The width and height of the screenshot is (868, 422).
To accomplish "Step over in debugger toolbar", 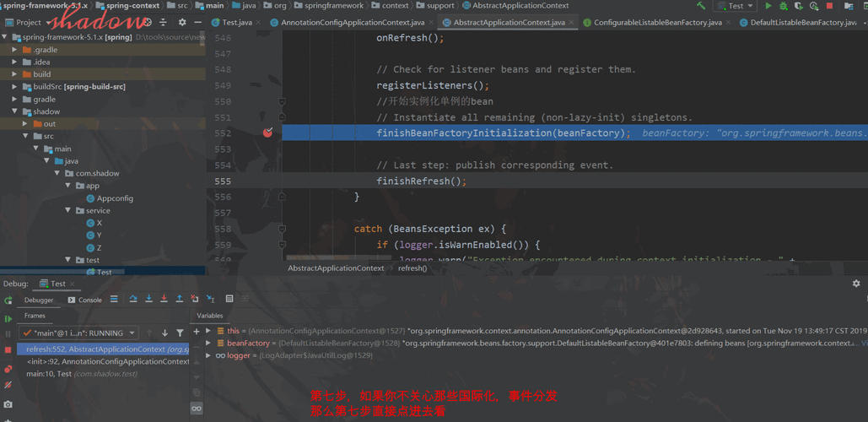I will point(133,299).
